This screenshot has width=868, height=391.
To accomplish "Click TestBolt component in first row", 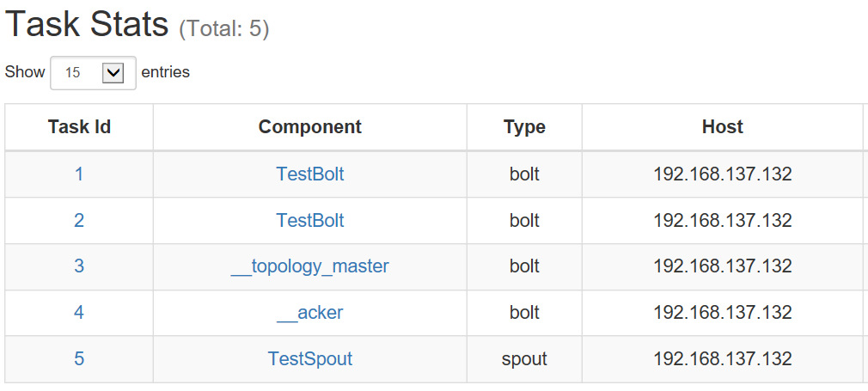I will coord(309,174).
